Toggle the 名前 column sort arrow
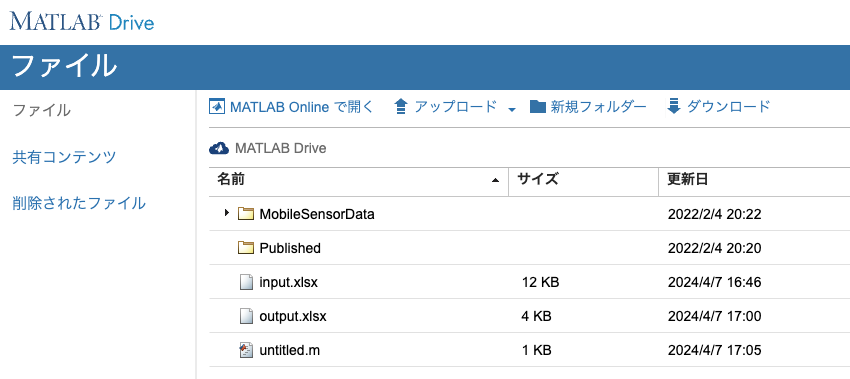 [x=495, y=180]
